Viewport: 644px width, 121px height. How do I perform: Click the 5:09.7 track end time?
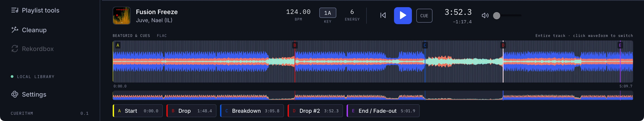[x=626, y=86]
